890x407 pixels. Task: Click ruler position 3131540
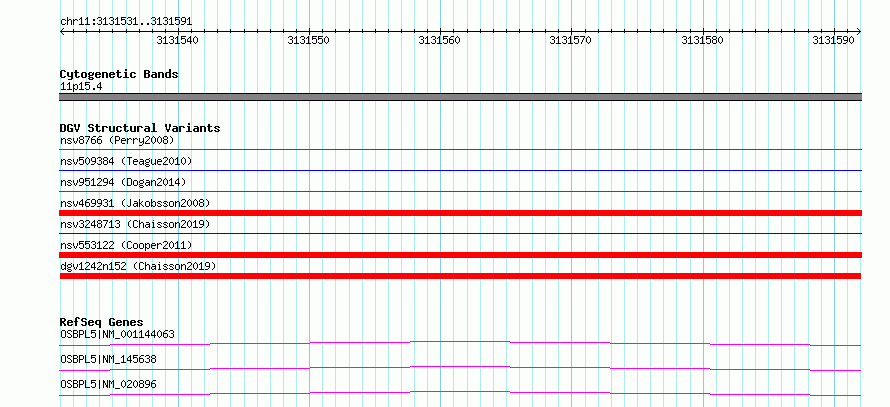tap(178, 40)
